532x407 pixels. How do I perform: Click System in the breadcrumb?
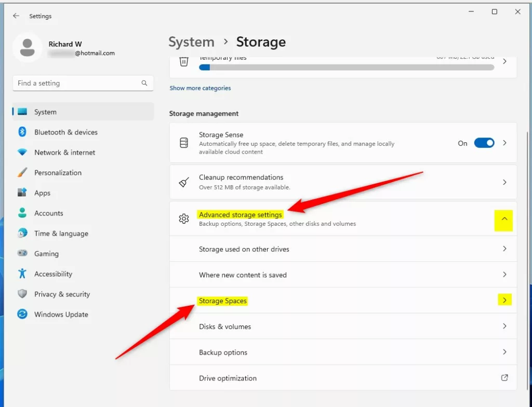click(191, 42)
